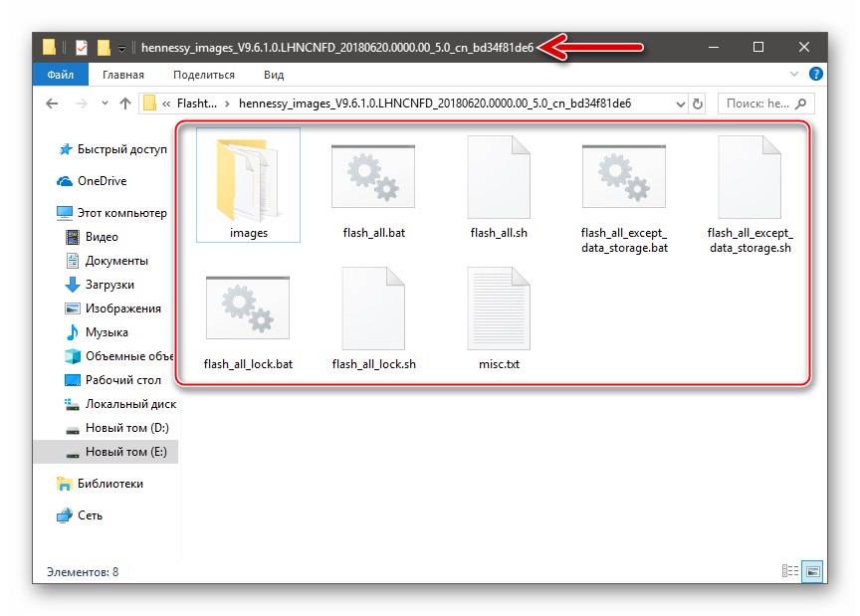
Task: Open Объемные объекты in sidebar
Action: [119, 356]
